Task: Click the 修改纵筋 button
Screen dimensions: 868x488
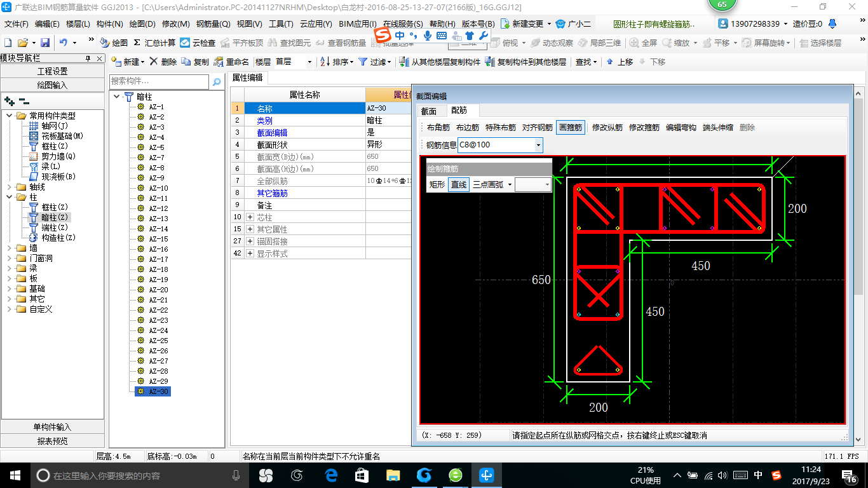Action: tap(607, 127)
